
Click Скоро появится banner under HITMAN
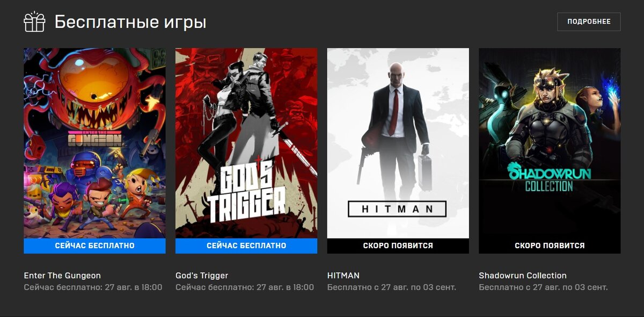point(398,246)
